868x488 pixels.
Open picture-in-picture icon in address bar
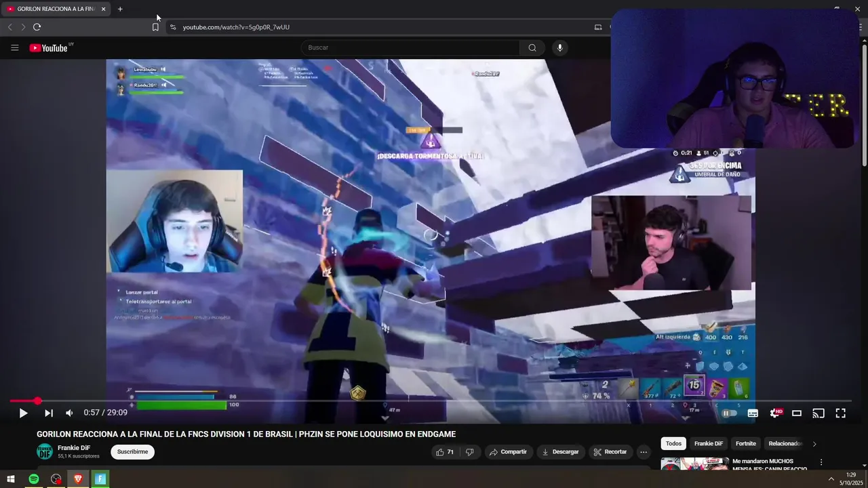[x=598, y=27]
